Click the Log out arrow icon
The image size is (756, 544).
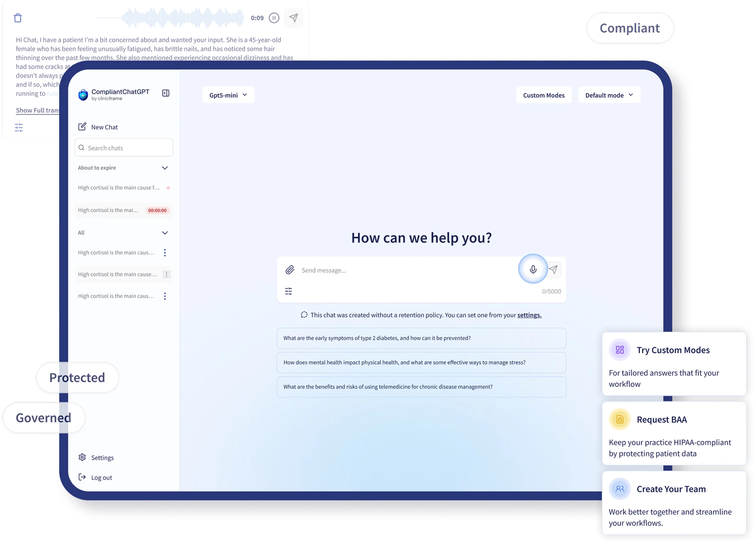82,477
